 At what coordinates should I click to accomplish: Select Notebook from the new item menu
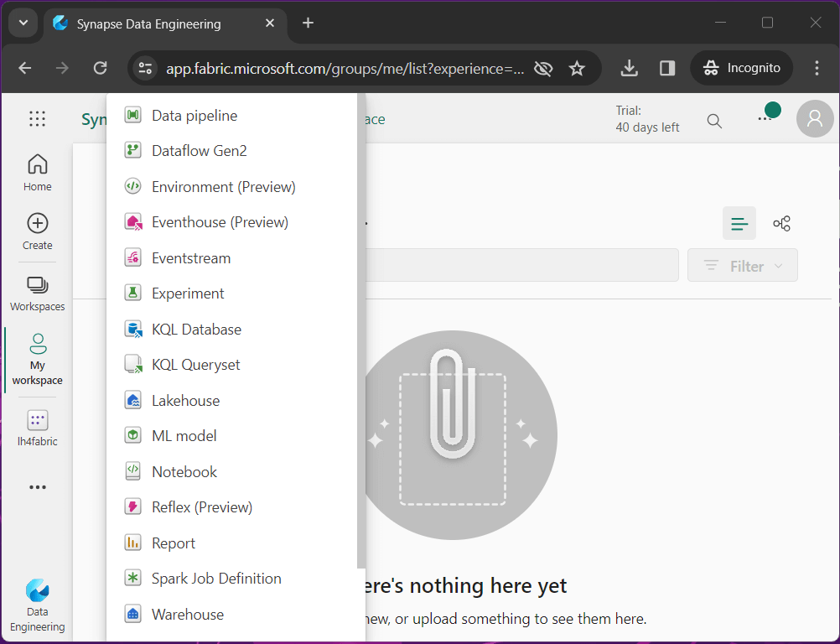click(x=184, y=472)
